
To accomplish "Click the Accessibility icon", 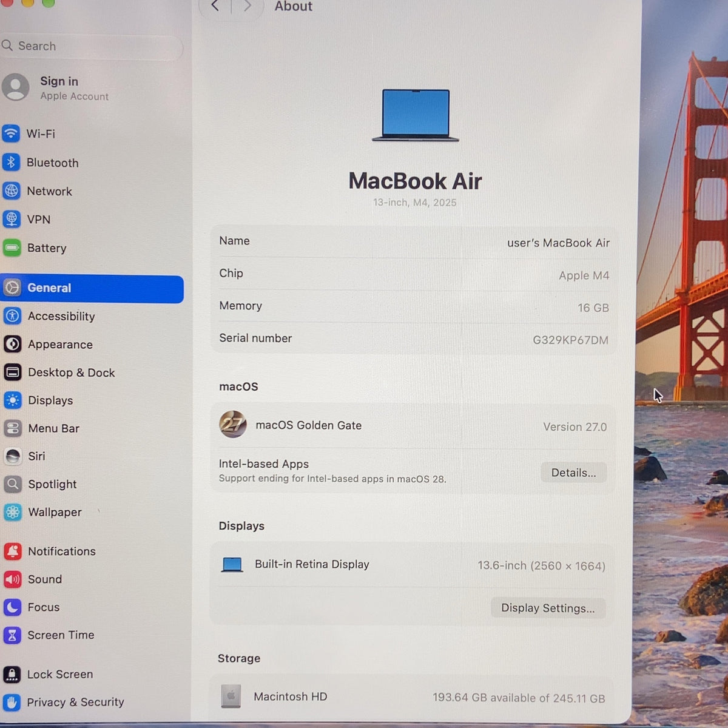I will 12,315.
